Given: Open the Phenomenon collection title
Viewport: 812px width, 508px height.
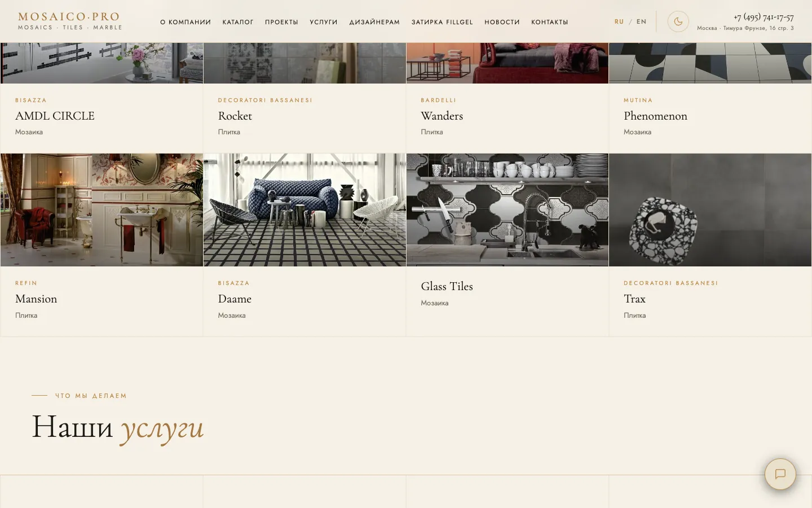Looking at the screenshot, I should point(655,116).
